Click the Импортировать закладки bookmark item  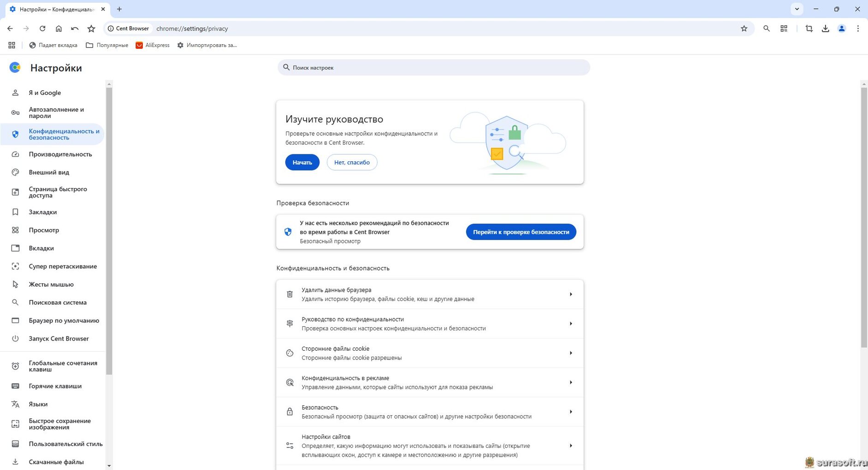click(207, 45)
